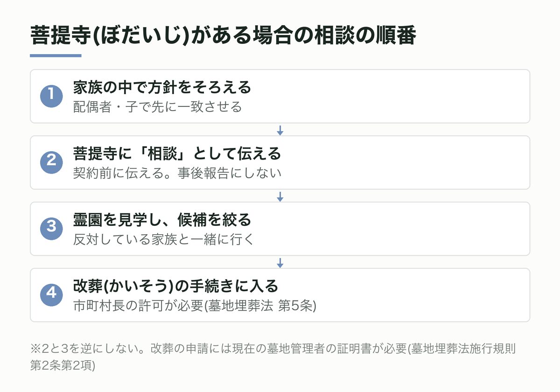Viewport: 560px width, 392px height.
Task: Click the numbered circle badge 3
Action: coord(51,229)
